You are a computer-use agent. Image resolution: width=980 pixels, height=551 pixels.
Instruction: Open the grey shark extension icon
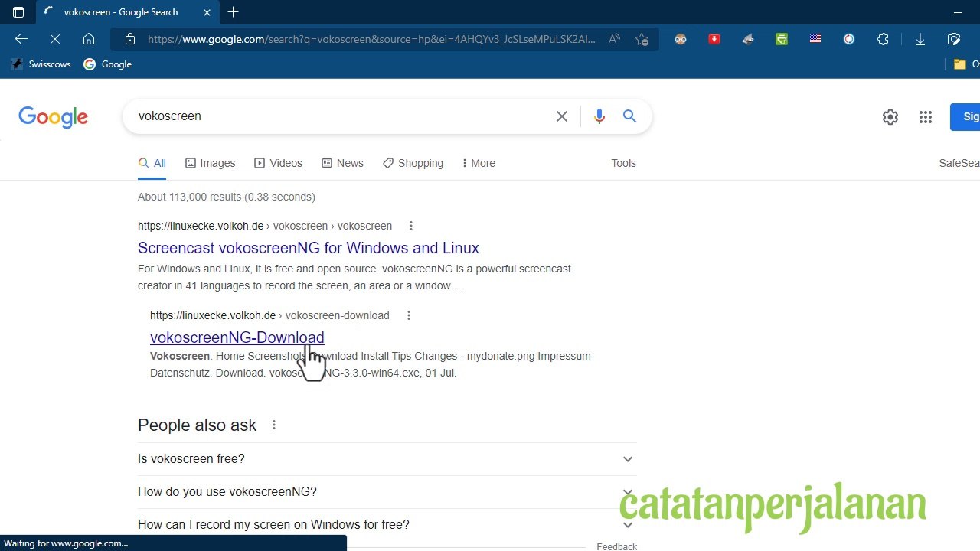pos(748,39)
